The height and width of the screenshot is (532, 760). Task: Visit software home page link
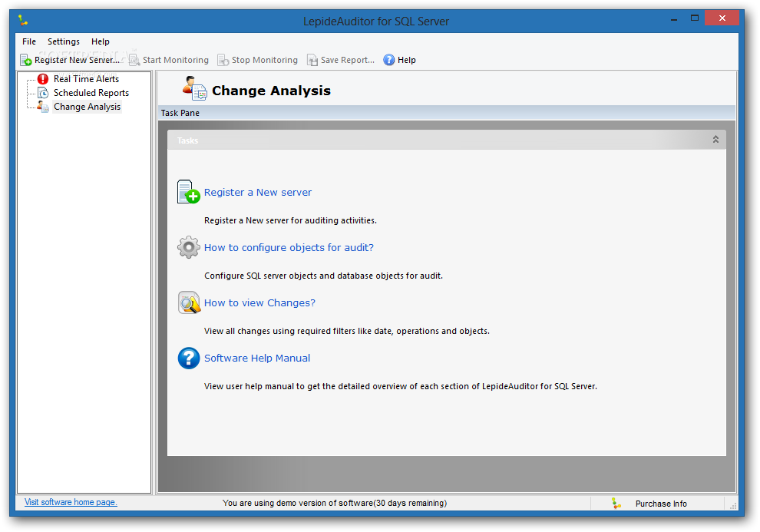pyautogui.click(x=71, y=502)
